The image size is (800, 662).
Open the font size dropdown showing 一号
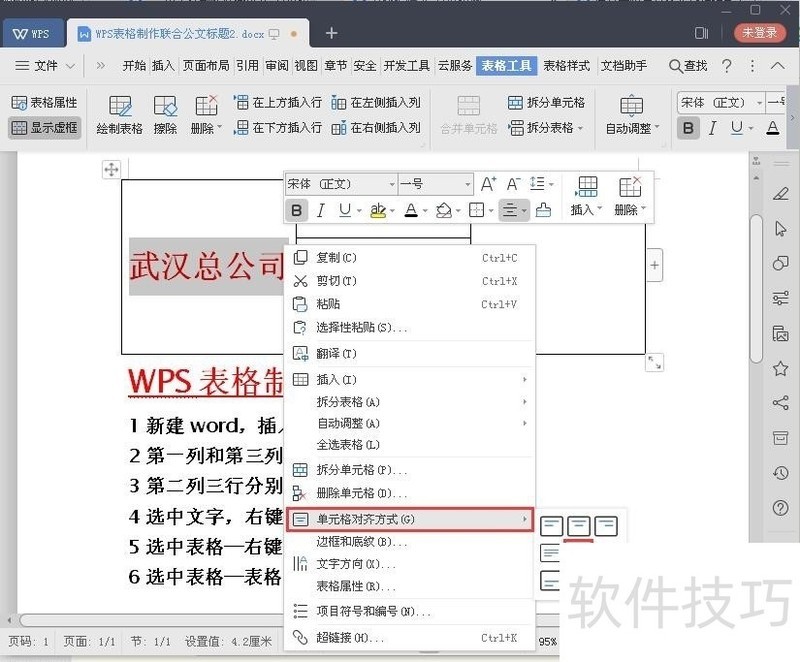(x=435, y=184)
